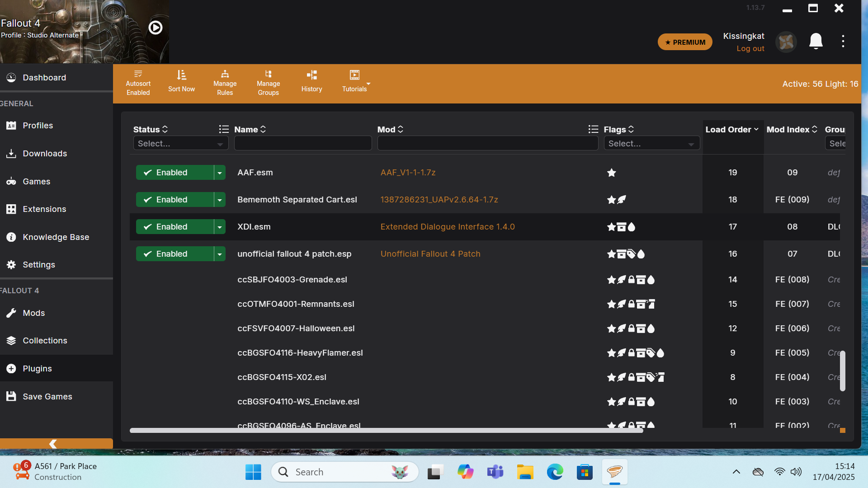Open the 1387286231_UAPv2.6.64-1.7z mod link
868x488 pixels.
[439, 200]
